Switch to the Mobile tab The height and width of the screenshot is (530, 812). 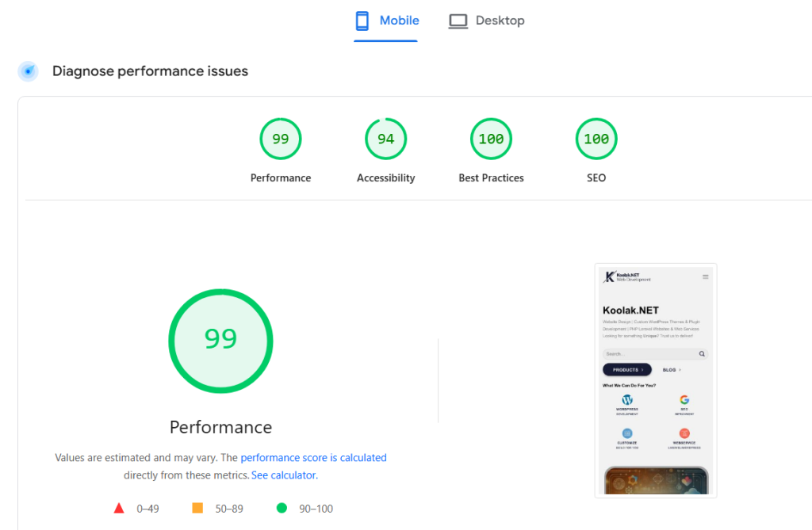coord(386,21)
